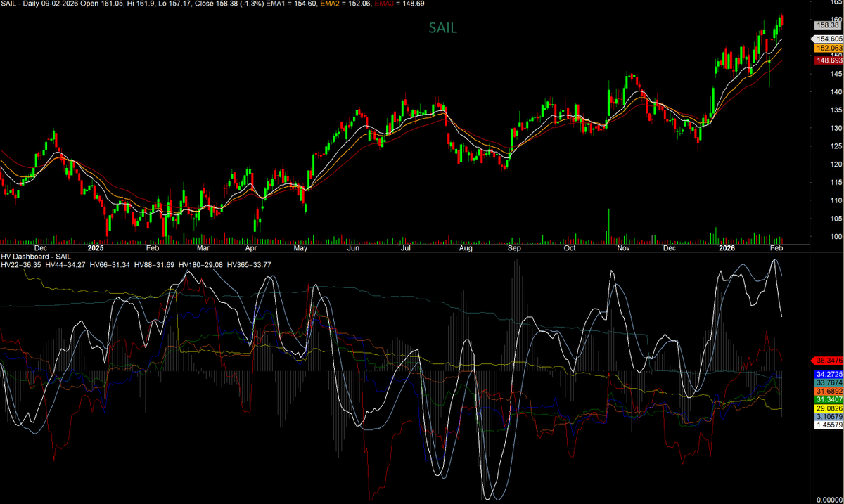
Task: Click the 2025 year label on time axis
Action: point(96,248)
